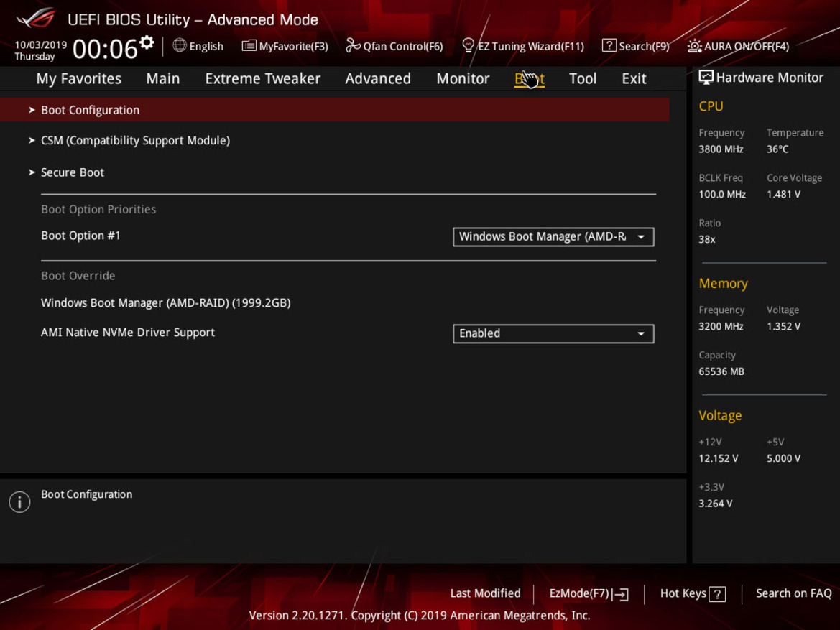Click memory frequency value 3200 MHz
The image size is (840, 630).
pyautogui.click(x=721, y=326)
